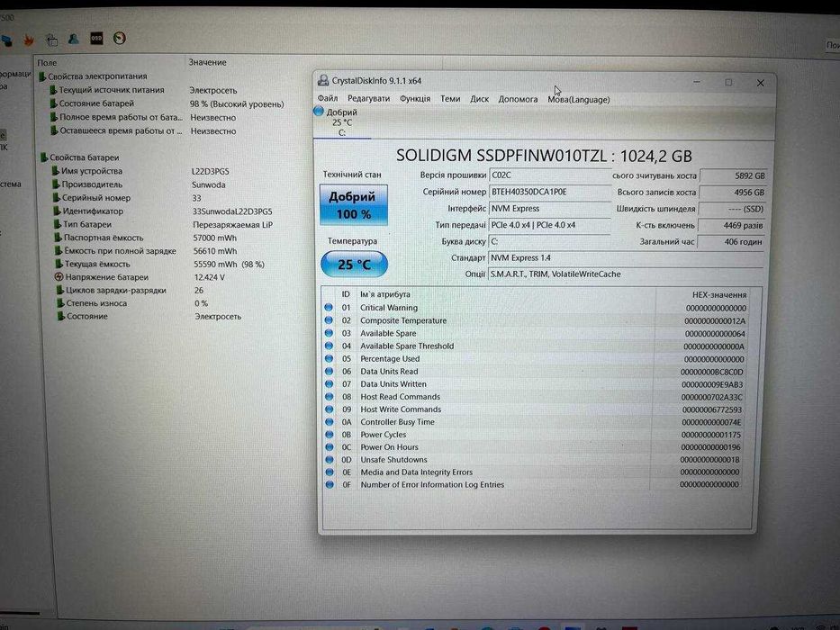
Task: Click the report document icon in AIDA64 toolbar
Action: [x=51, y=39]
